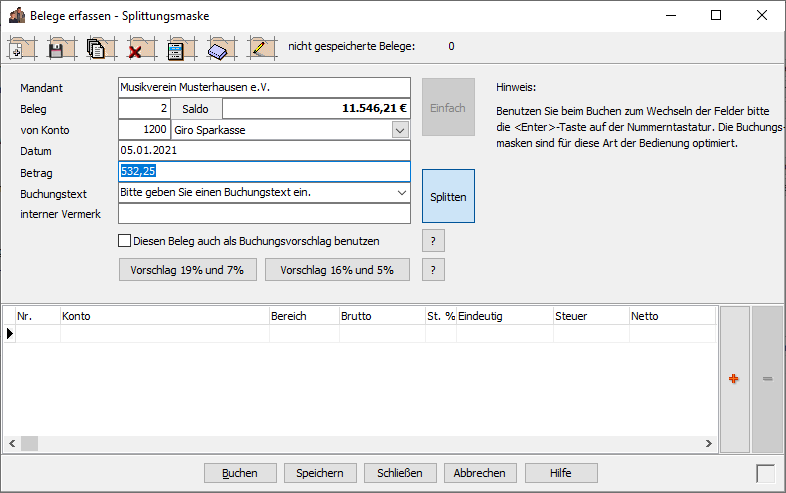Click into the 'interner Vermerk' text field
Viewport: 786px width, 493px height.
(x=264, y=214)
